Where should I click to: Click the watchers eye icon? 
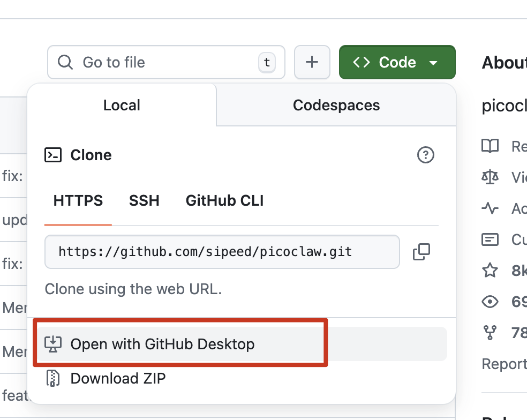click(490, 302)
